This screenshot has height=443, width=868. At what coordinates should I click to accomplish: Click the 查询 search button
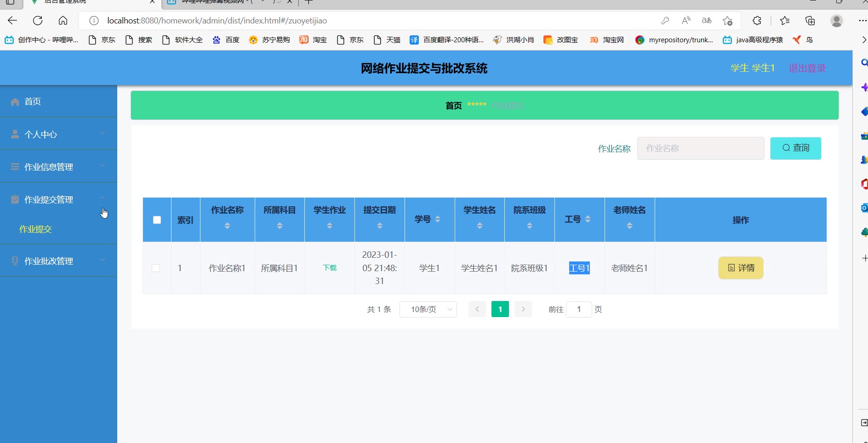click(795, 148)
